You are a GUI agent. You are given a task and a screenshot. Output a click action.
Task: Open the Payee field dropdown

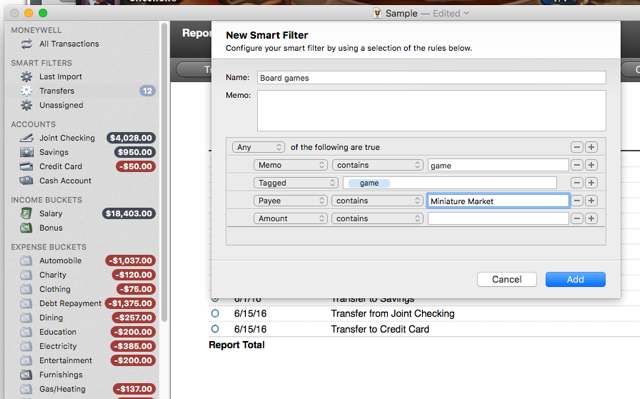click(x=290, y=201)
